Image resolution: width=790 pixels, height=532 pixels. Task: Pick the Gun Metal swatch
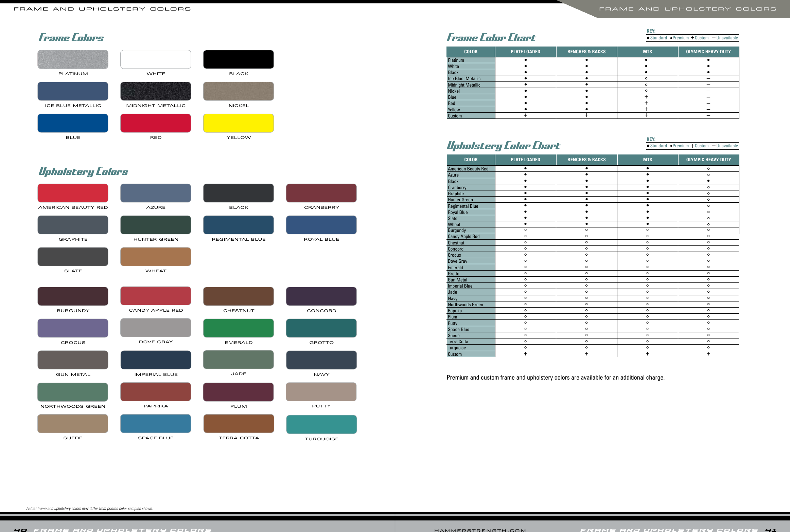[x=73, y=360]
